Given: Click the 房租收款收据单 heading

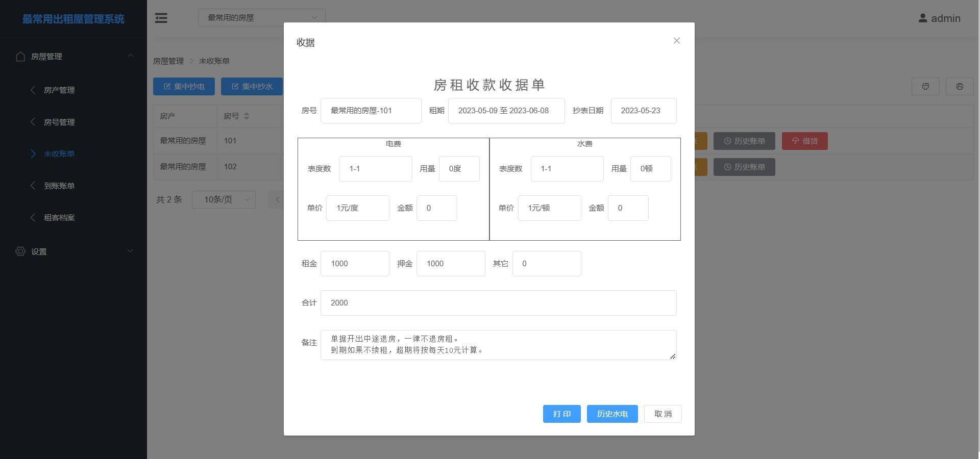Looking at the screenshot, I should point(489,85).
